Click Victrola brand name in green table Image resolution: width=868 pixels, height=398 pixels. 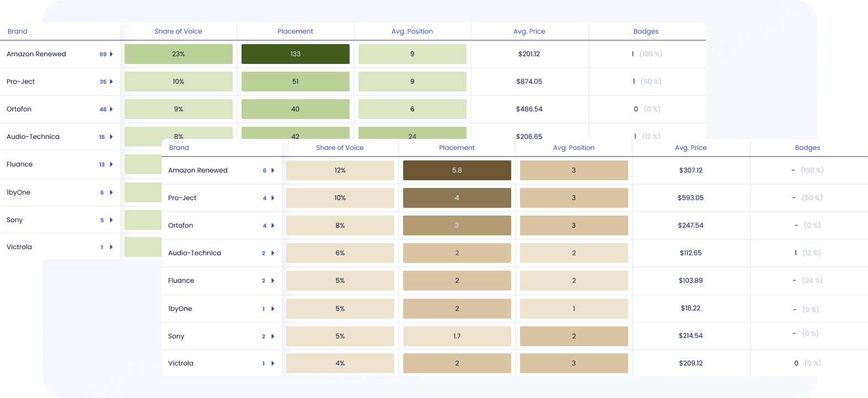(19, 247)
